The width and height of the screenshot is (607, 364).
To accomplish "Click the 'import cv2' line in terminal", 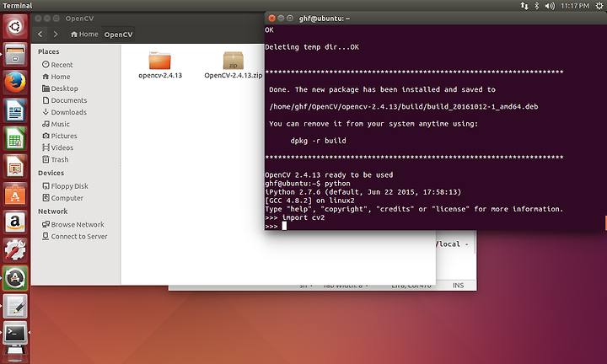I will 294,217.
